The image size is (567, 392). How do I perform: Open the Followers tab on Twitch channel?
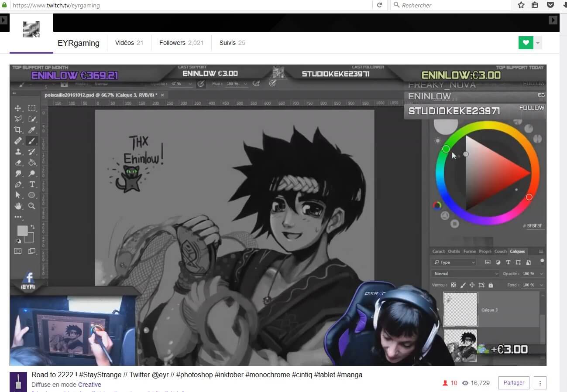pos(181,43)
